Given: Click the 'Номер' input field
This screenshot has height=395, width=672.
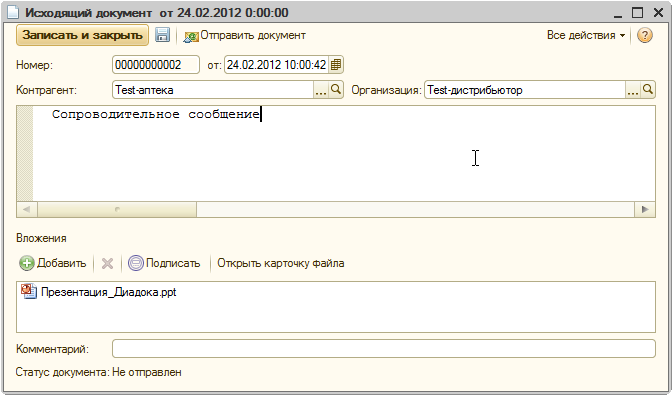Looking at the screenshot, I should (156, 65).
